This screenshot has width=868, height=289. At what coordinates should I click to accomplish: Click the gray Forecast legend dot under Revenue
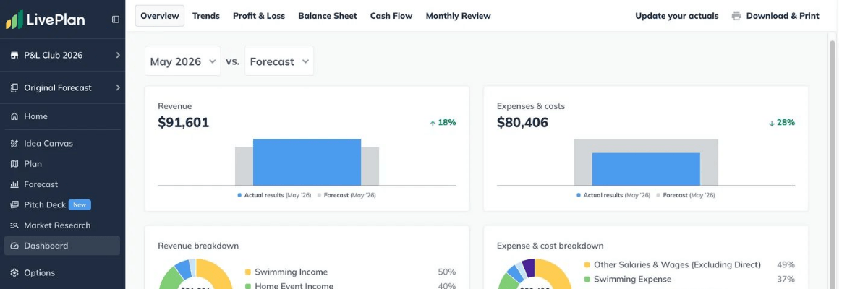point(319,195)
